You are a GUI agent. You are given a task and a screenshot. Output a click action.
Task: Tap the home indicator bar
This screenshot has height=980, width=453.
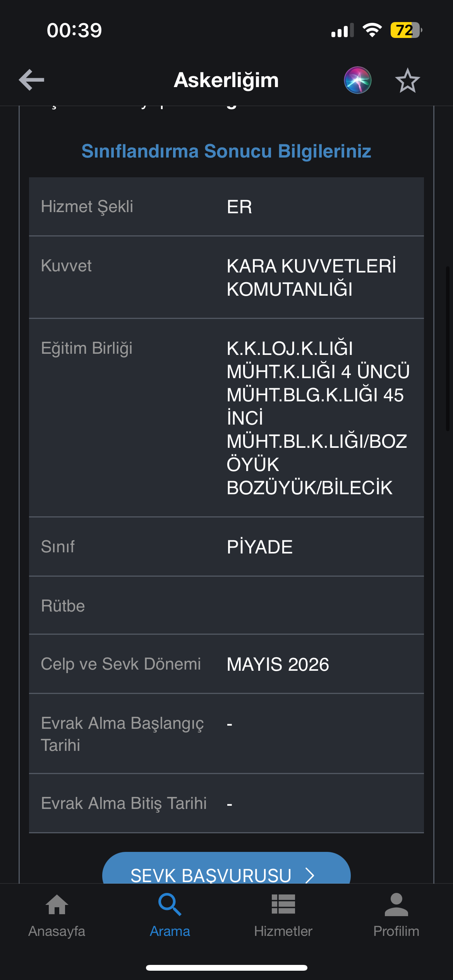coord(226,968)
